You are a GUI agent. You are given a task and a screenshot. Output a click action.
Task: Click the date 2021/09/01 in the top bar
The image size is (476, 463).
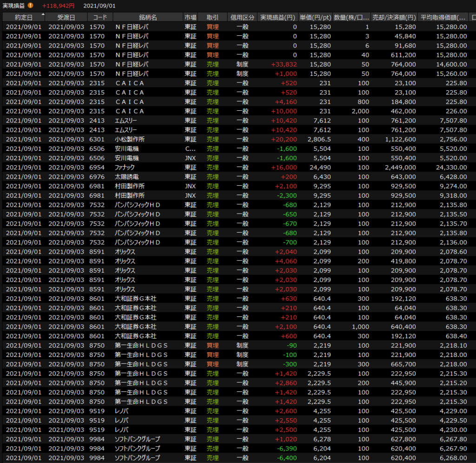click(99, 6)
